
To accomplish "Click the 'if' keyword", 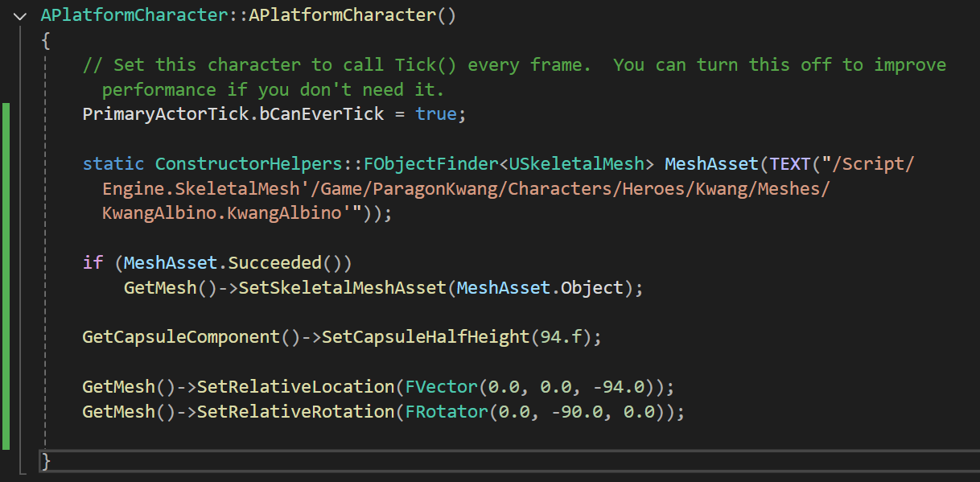I will [x=93, y=263].
